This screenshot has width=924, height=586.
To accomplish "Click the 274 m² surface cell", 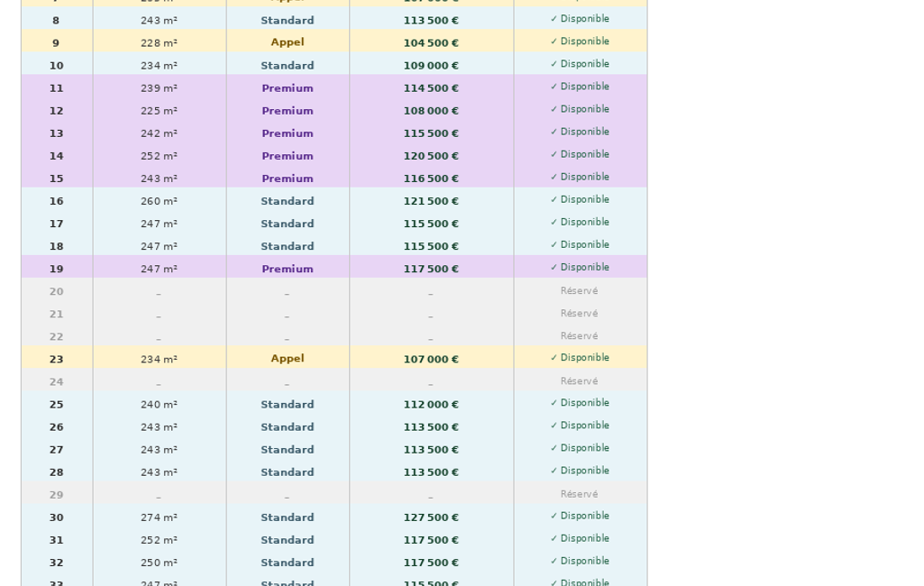I will (x=159, y=517).
